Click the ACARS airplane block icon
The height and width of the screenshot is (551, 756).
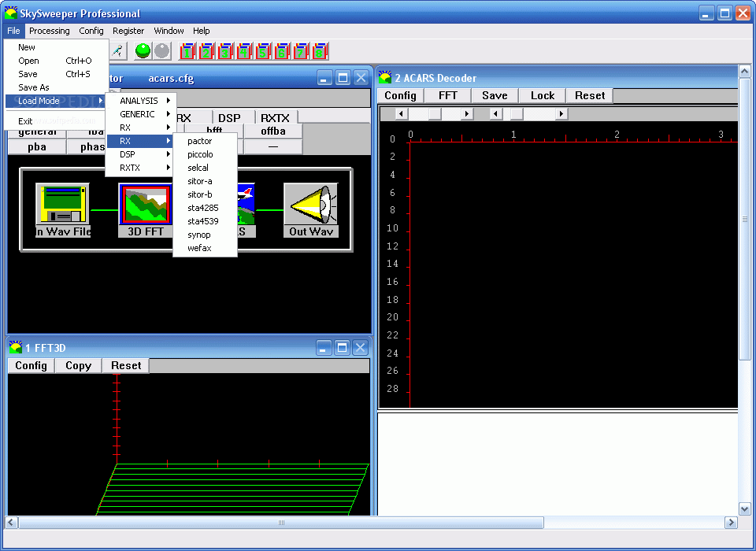pos(246,209)
